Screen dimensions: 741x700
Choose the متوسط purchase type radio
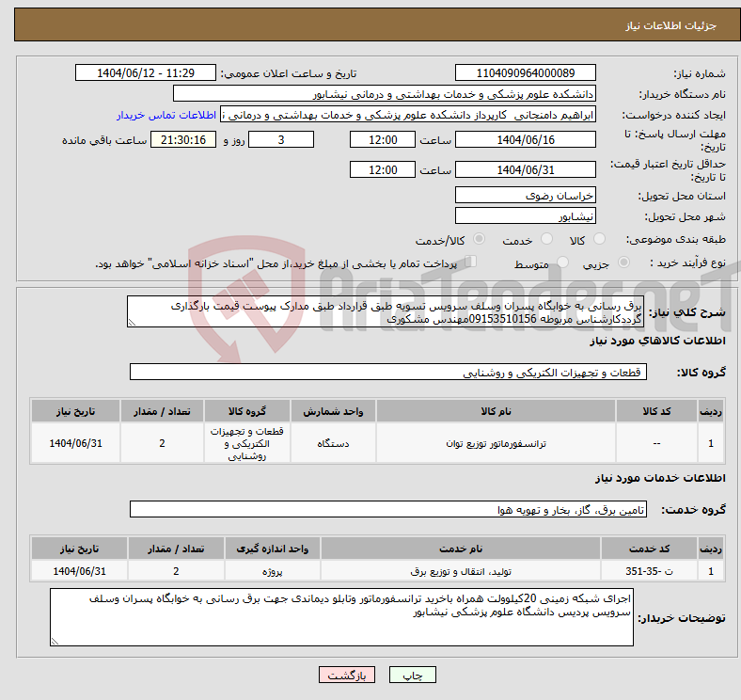tap(562, 262)
